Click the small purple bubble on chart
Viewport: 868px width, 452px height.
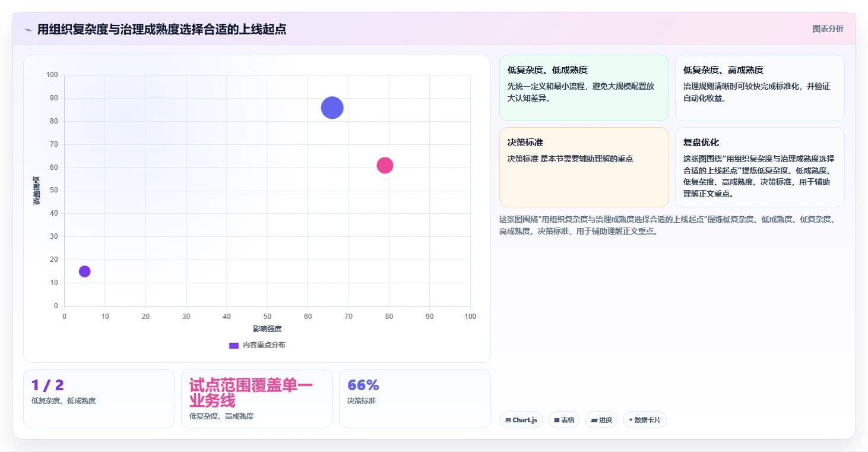click(x=85, y=271)
